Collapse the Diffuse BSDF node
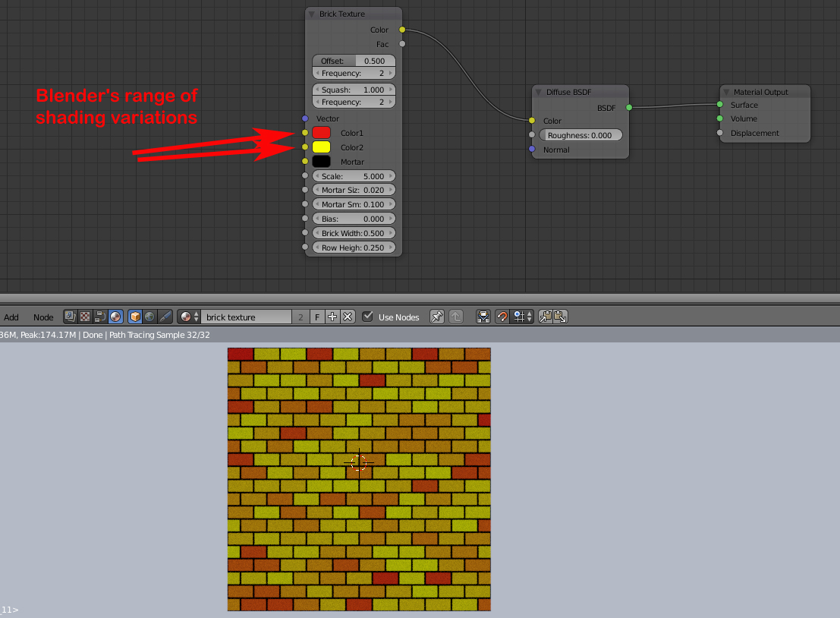This screenshot has height=618, width=840. click(x=539, y=92)
